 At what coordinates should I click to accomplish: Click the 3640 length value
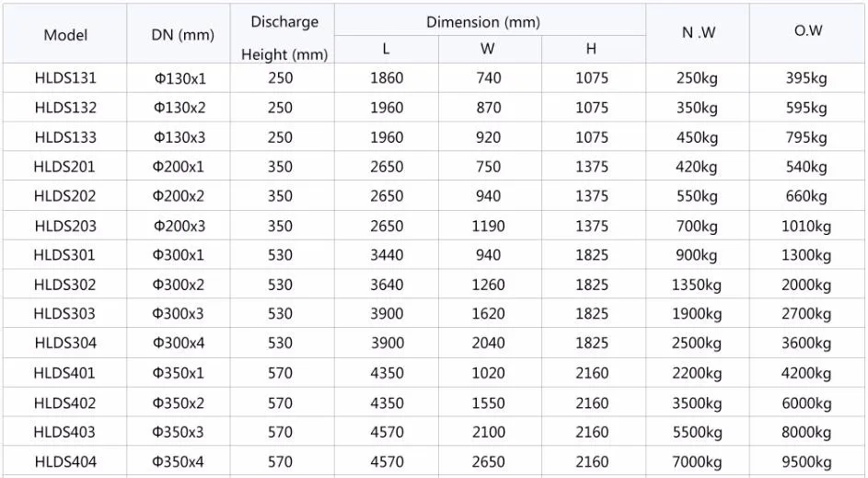(387, 285)
